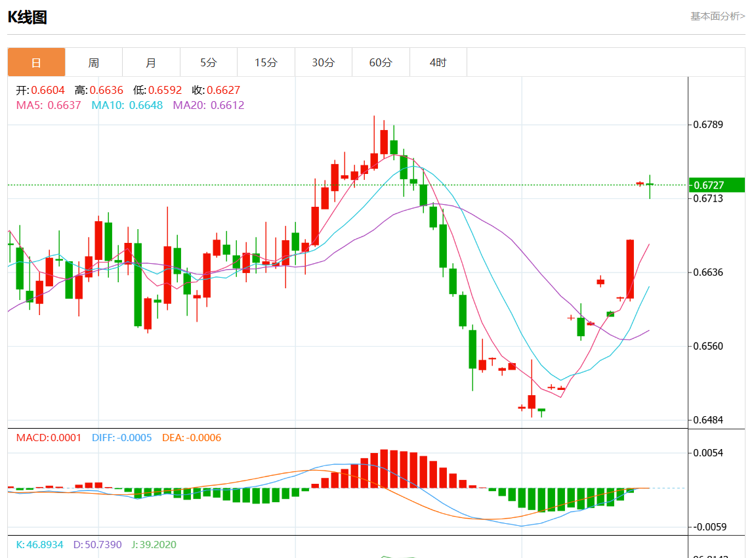This screenshot has height=558, width=756.
Task: Switch to the 周 weekly tab
Action: tap(94, 62)
